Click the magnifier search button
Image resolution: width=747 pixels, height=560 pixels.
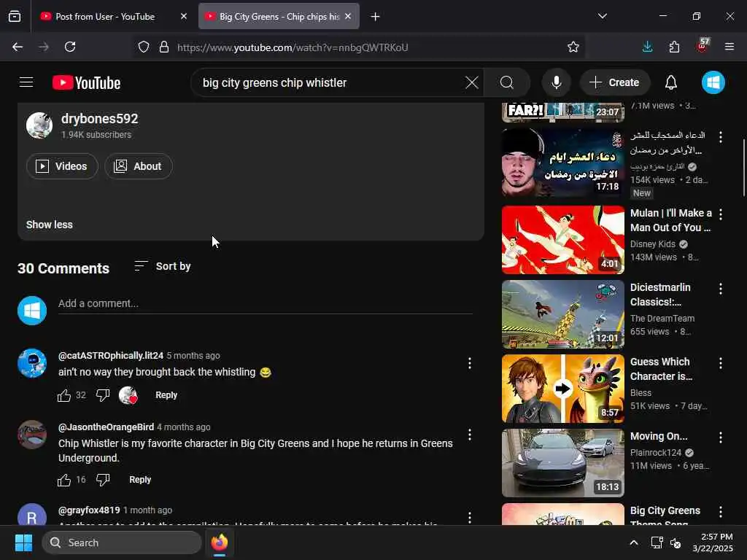507,82
